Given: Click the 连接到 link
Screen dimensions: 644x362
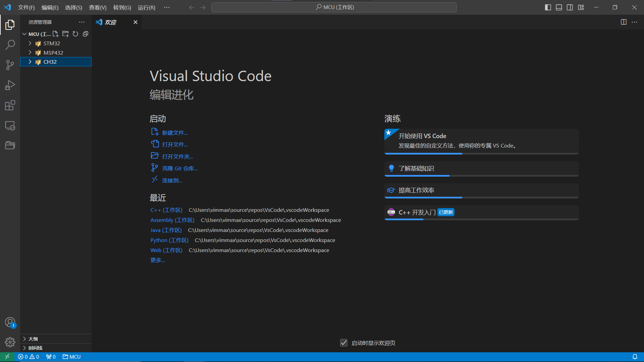Looking at the screenshot, I should (172, 180).
